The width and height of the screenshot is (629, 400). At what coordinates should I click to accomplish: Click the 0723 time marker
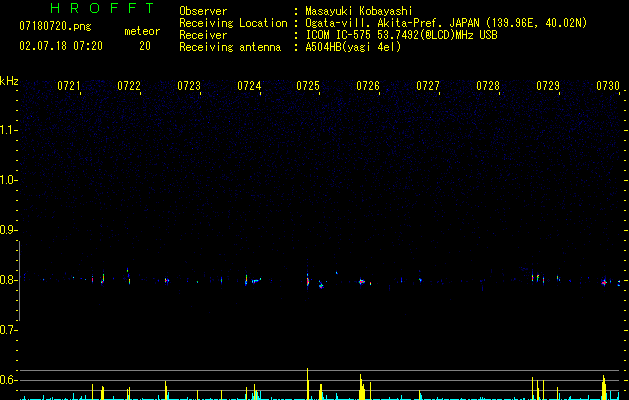[x=189, y=86]
